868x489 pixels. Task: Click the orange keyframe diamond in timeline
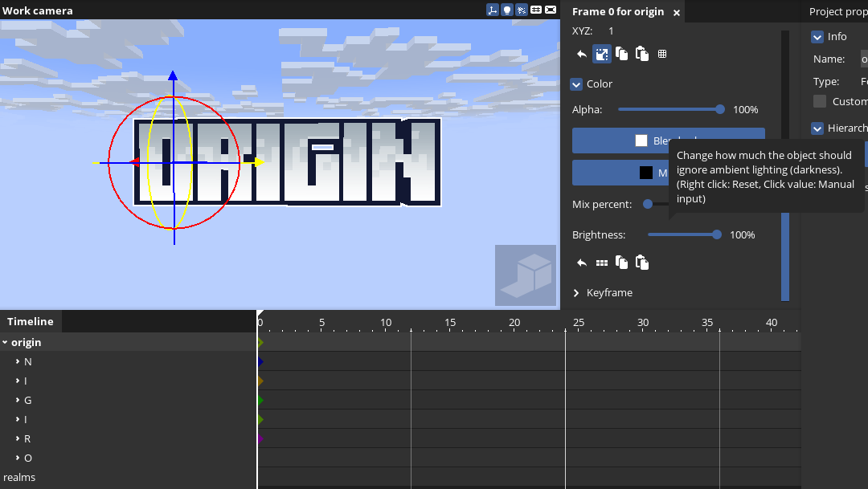[x=260, y=381]
